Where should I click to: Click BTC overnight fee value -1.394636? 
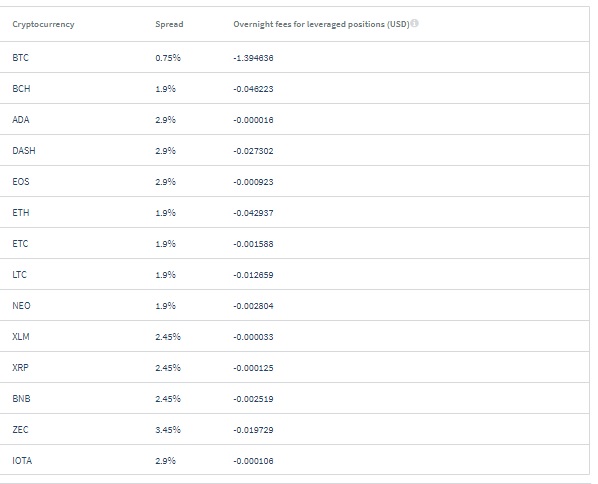[253, 58]
